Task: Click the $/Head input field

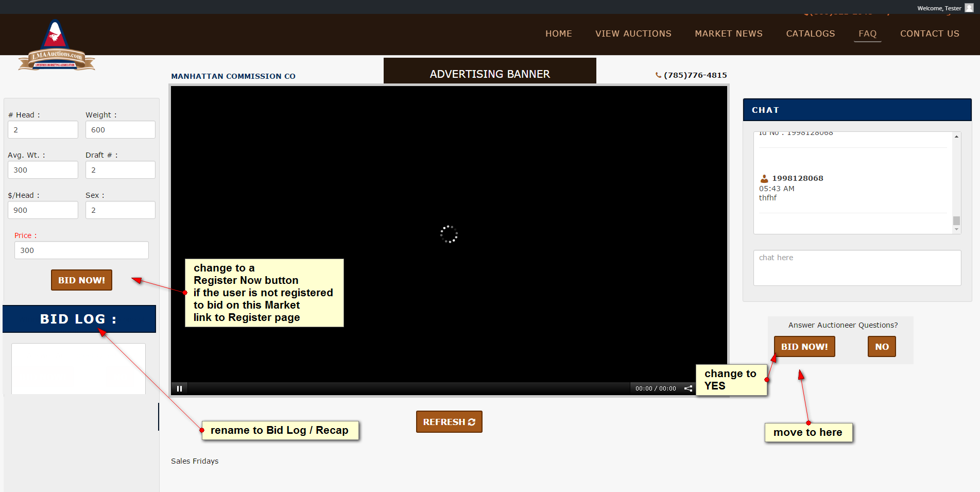Action: click(43, 210)
